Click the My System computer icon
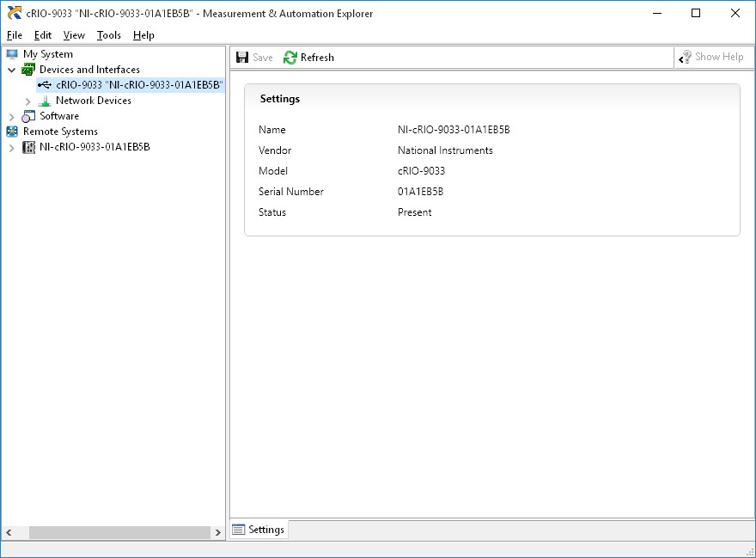Viewport: 756px width, 558px height. point(12,54)
